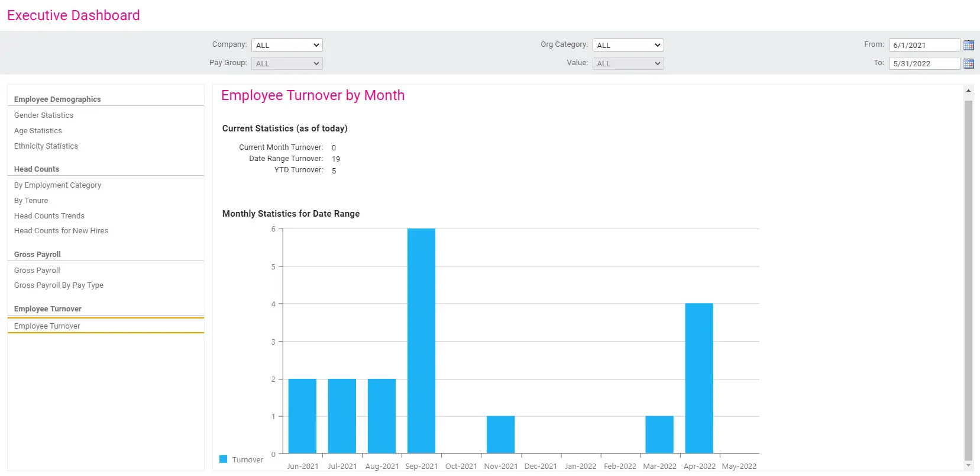This screenshot has width=980, height=476.
Task: Click the Mar-2022 turnover bar
Action: click(659, 435)
